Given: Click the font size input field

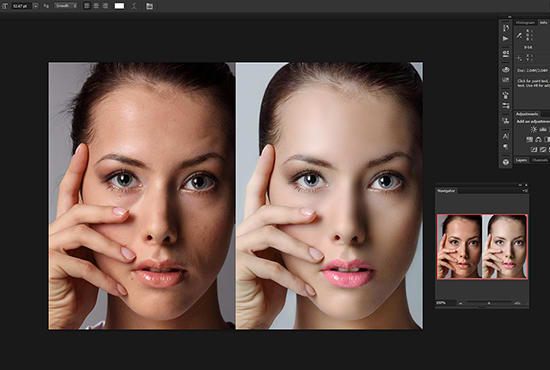Looking at the screenshot, I should [x=21, y=6].
